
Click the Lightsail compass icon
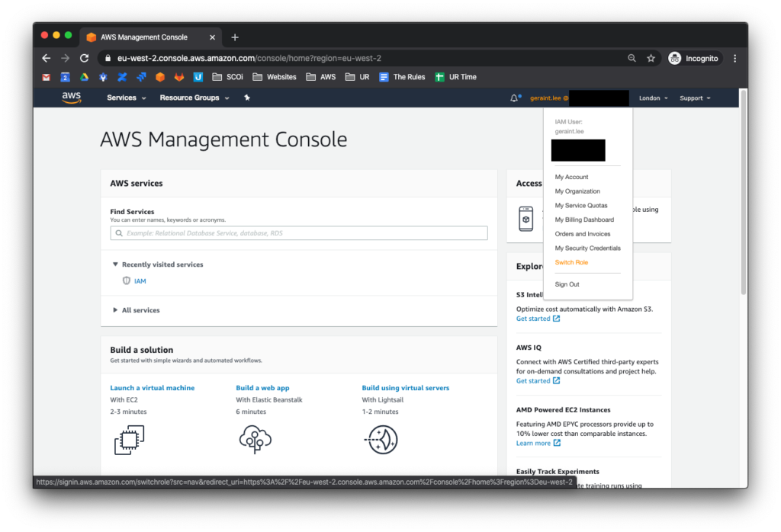(x=381, y=440)
